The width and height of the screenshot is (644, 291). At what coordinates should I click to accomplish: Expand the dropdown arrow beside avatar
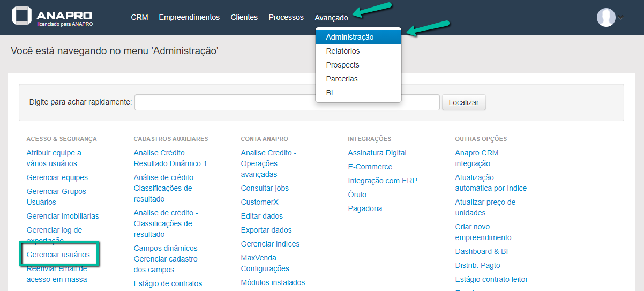[x=621, y=18]
